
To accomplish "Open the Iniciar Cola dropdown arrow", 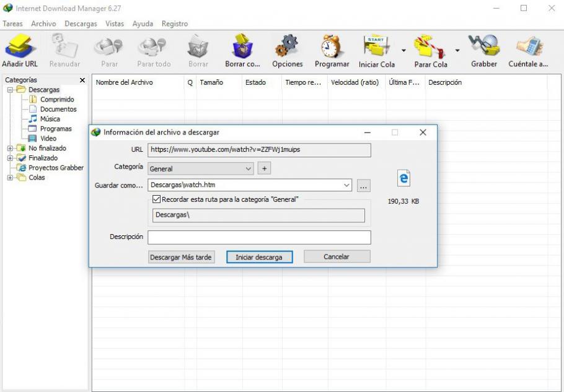I will tap(403, 51).
